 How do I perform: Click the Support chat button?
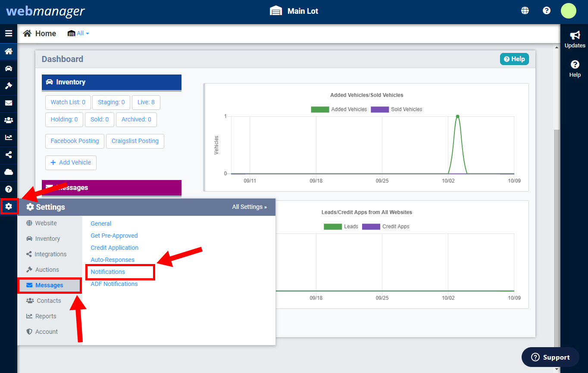[x=550, y=357]
